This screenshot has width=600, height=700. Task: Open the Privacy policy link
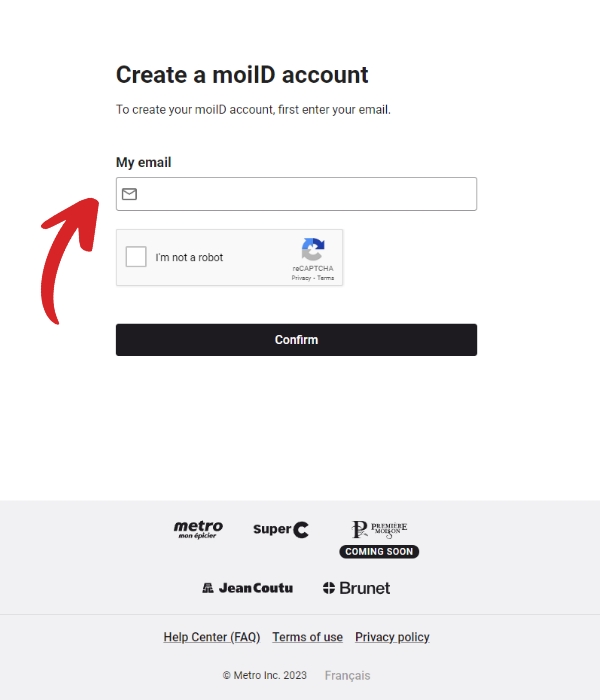point(392,637)
